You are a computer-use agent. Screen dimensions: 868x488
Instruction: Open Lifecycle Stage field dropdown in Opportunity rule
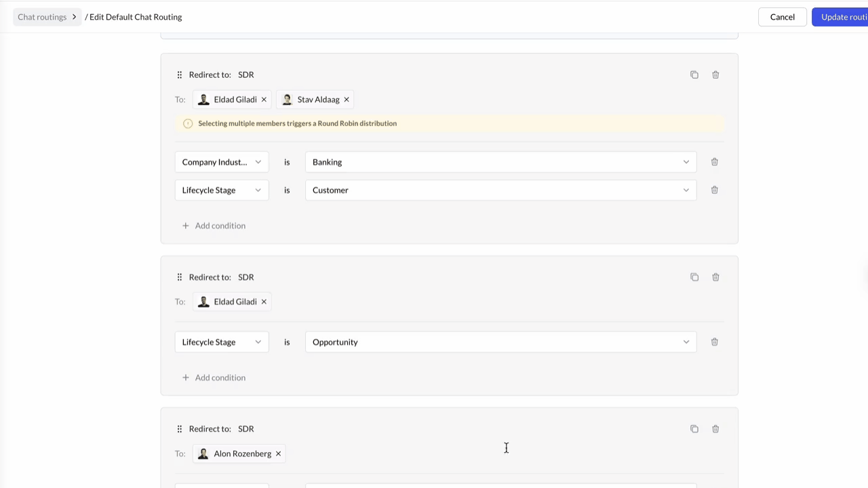click(222, 342)
